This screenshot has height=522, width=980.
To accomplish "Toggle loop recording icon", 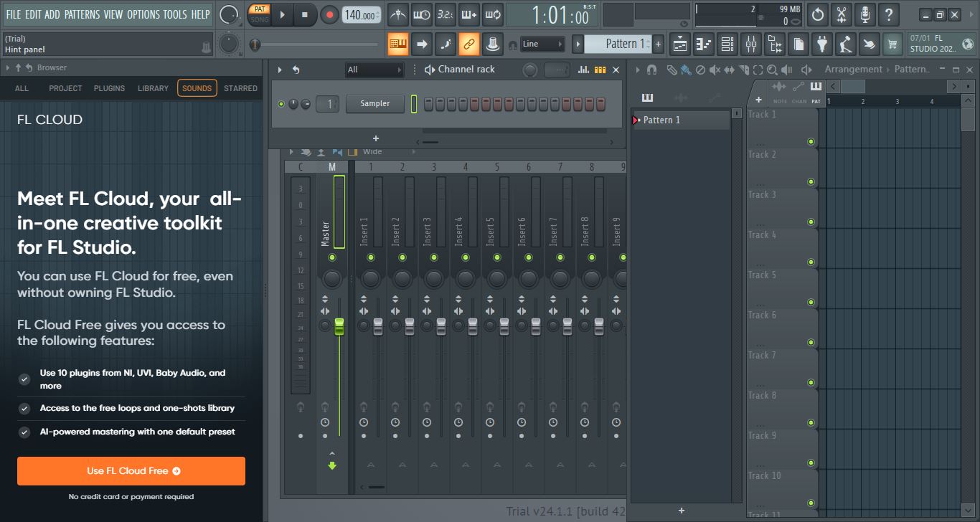I will [492, 14].
